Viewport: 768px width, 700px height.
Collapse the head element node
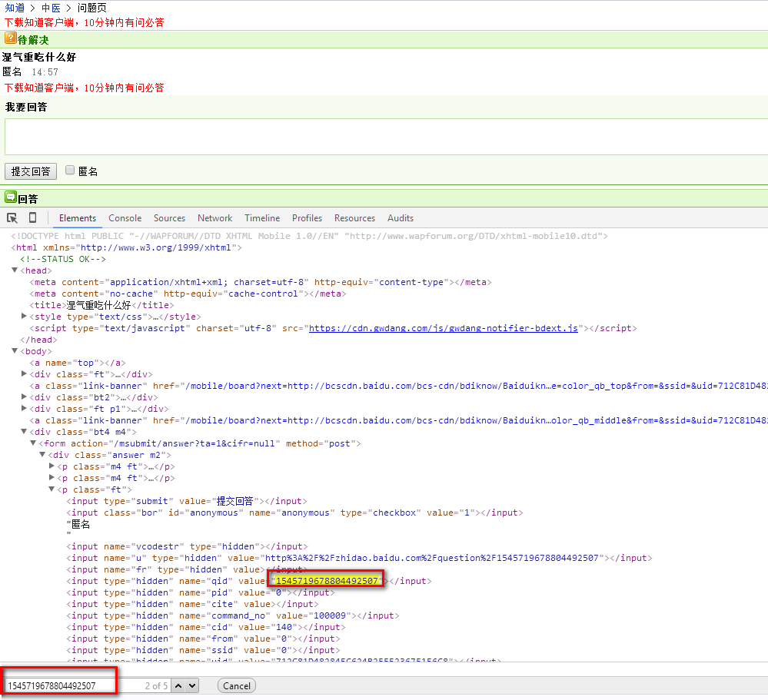click(x=15, y=270)
